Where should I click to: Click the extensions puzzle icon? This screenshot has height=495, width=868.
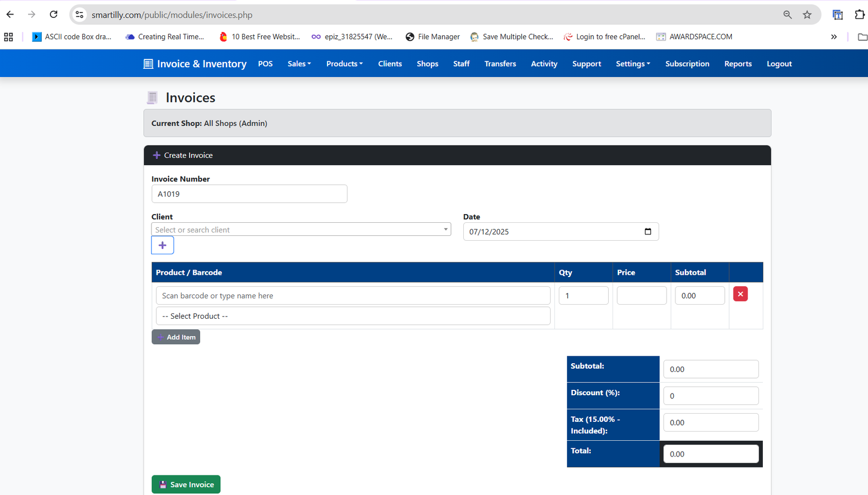pyautogui.click(x=859, y=15)
